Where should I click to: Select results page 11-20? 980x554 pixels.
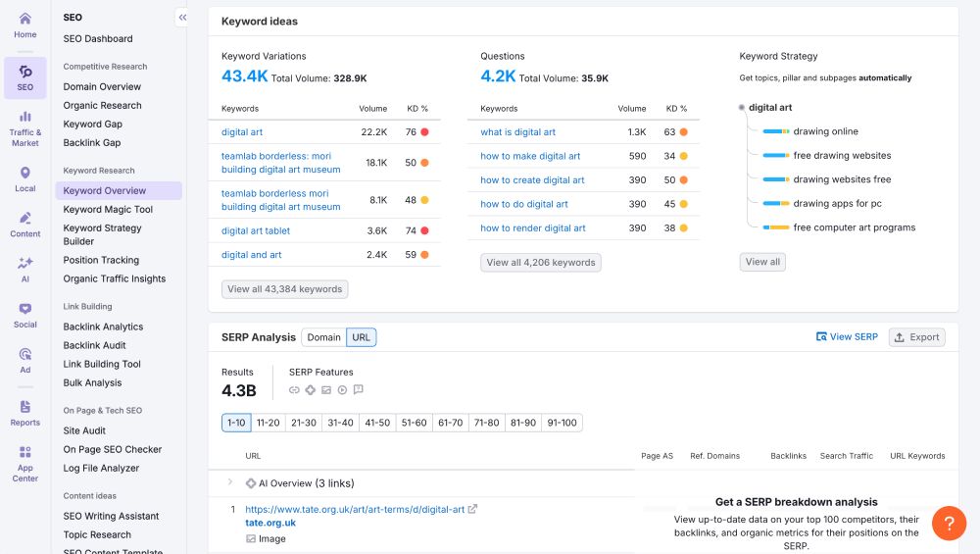(269, 423)
